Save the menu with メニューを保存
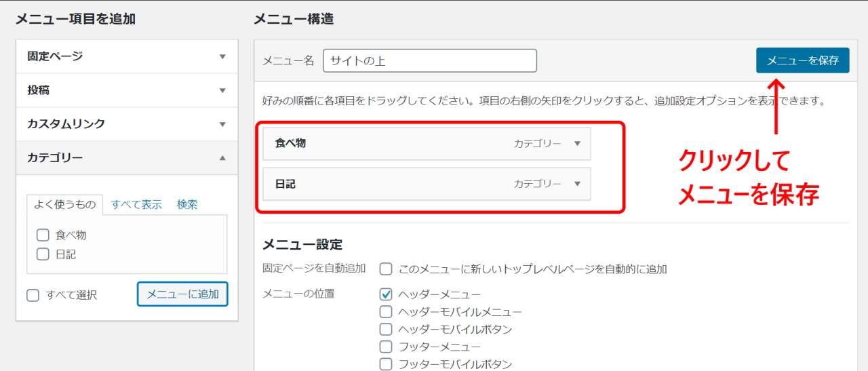The image size is (868, 371). click(x=802, y=60)
